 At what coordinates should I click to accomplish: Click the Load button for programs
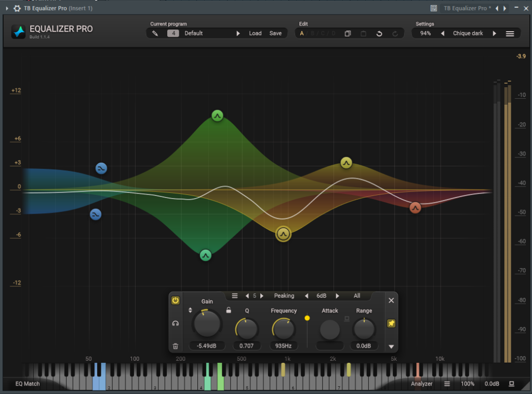[x=255, y=33]
